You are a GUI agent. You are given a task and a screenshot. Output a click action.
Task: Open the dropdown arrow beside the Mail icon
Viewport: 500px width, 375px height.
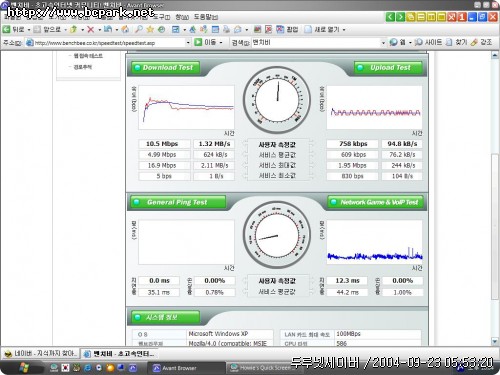247,30
